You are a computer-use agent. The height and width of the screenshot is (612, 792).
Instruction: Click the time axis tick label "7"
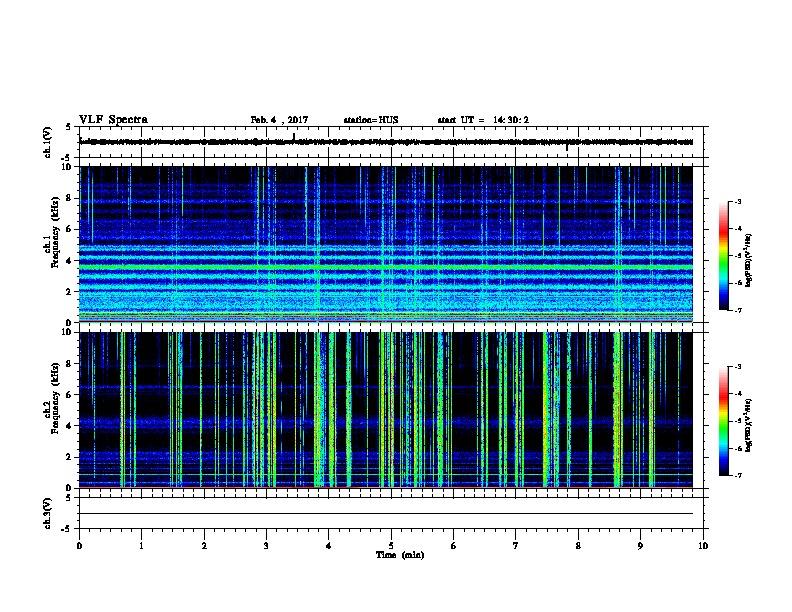click(x=516, y=546)
